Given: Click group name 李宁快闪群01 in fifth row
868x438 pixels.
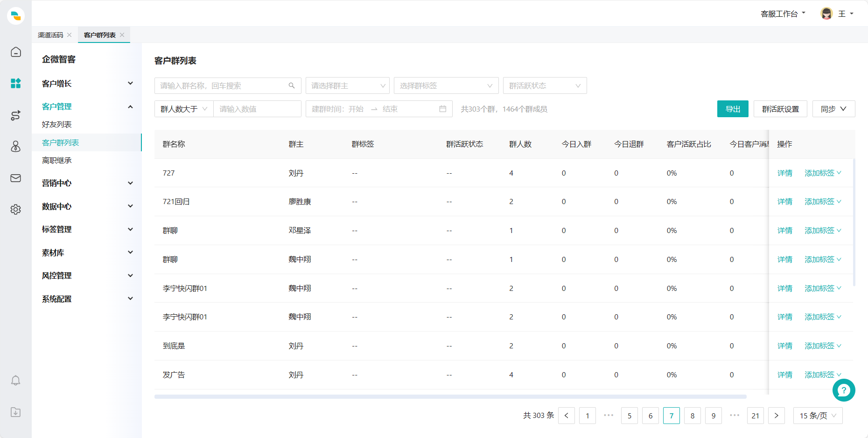Looking at the screenshot, I should tap(185, 288).
